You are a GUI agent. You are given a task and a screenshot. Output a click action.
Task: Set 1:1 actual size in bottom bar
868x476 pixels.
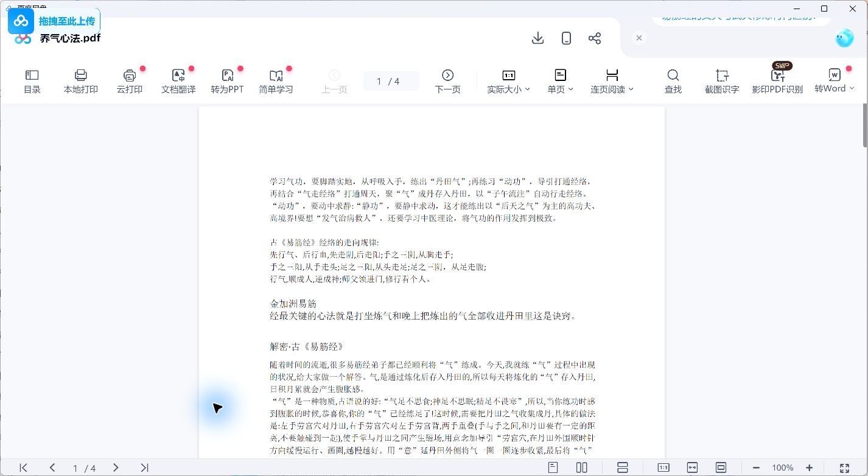tap(663, 467)
